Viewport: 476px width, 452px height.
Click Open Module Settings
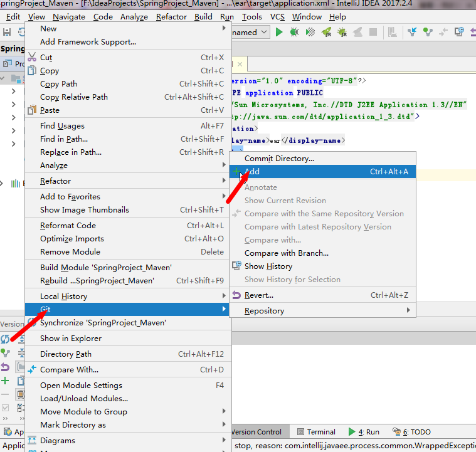coord(127,385)
